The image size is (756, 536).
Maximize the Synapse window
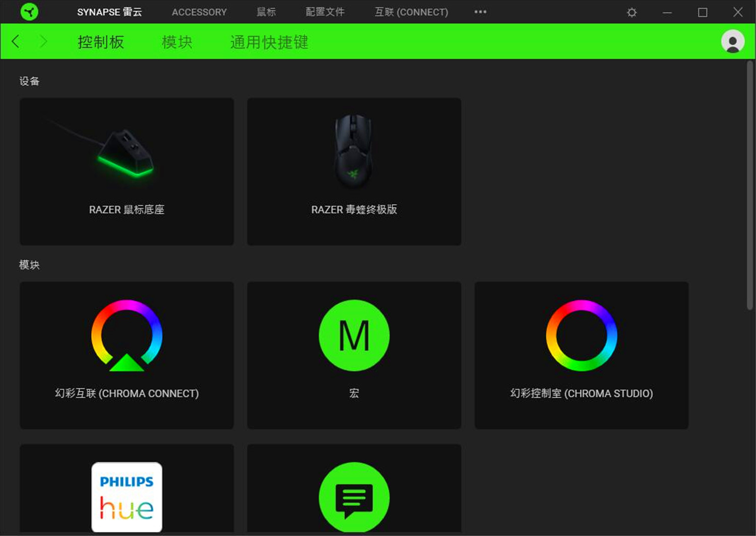tap(703, 12)
